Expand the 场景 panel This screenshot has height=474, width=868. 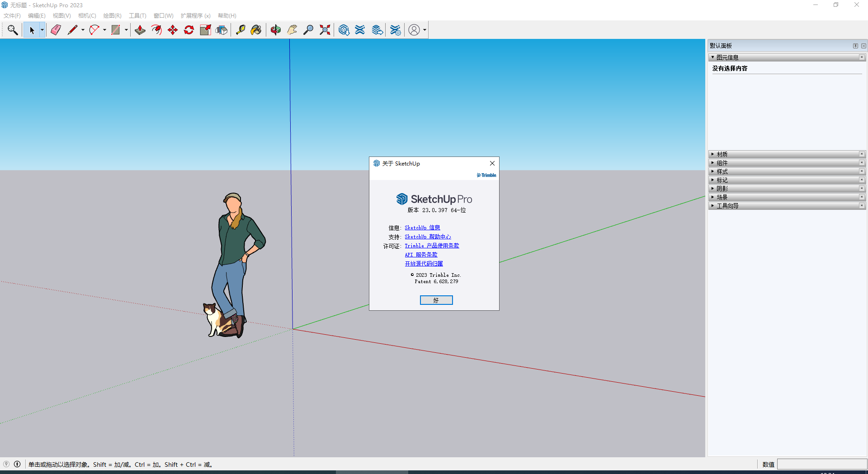point(787,197)
